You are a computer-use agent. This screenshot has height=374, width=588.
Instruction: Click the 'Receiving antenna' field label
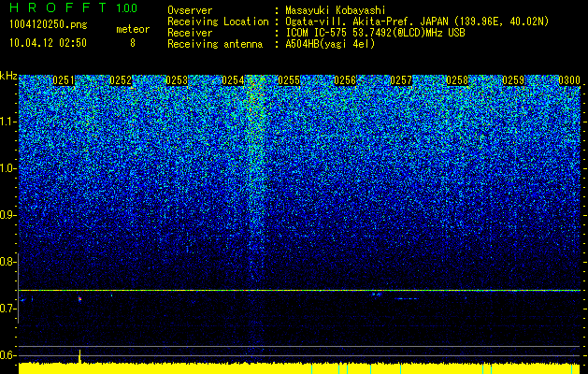point(215,44)
